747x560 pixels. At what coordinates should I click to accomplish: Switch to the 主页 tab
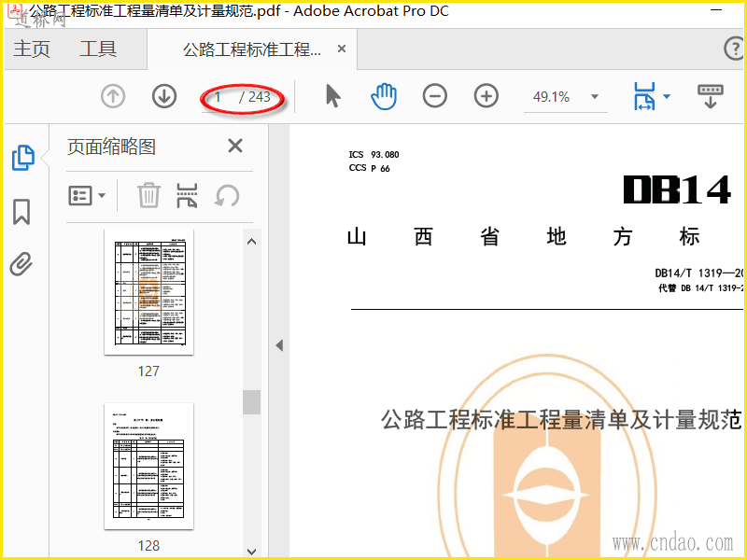click(32, 49)
